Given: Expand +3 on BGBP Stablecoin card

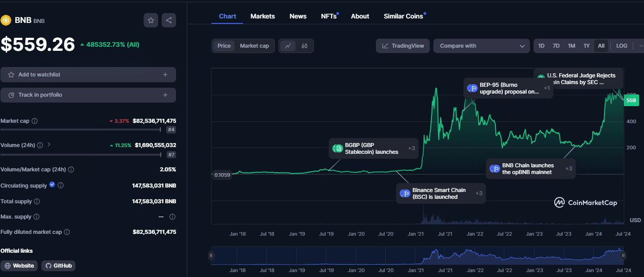Looking at the screenshot, I should 411,148.
